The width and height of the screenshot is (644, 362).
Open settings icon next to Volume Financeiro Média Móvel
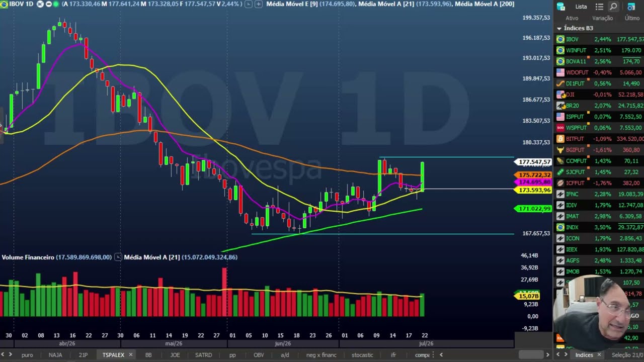point(118,257)
